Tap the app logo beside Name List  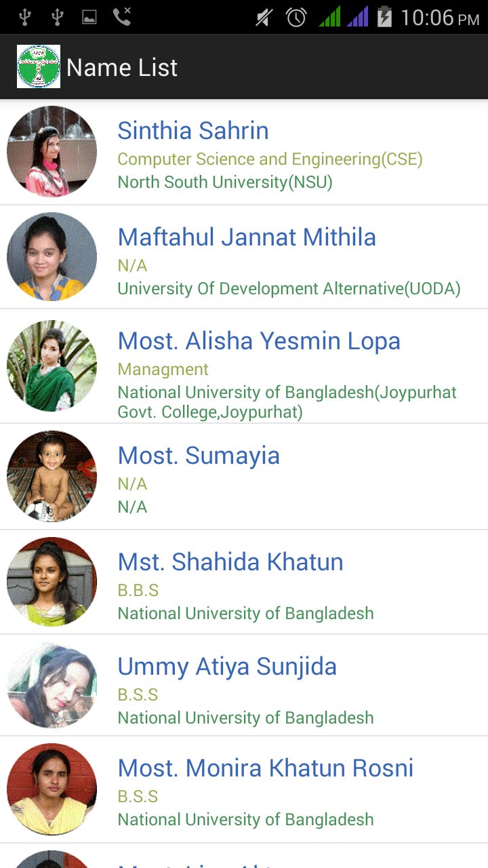[39, 66]
